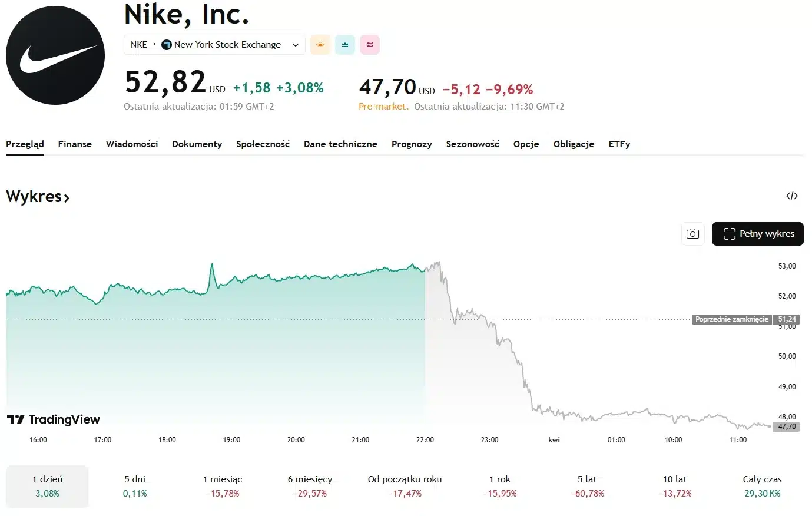Click the teal crown badge icon

(345, 45)
